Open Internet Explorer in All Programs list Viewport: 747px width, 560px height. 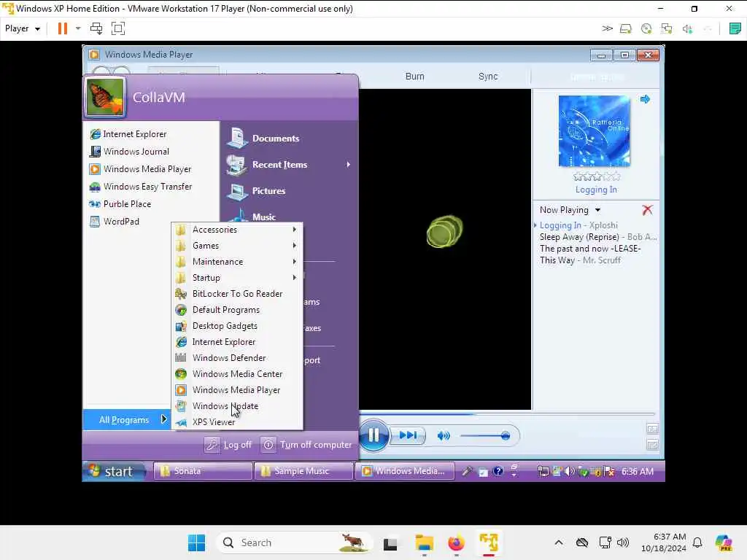[237, 342]
